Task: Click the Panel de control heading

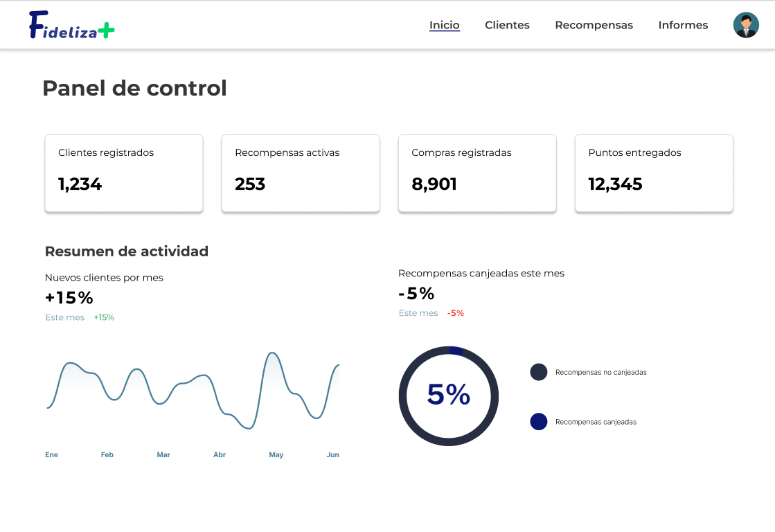Action: coord(134,88)
